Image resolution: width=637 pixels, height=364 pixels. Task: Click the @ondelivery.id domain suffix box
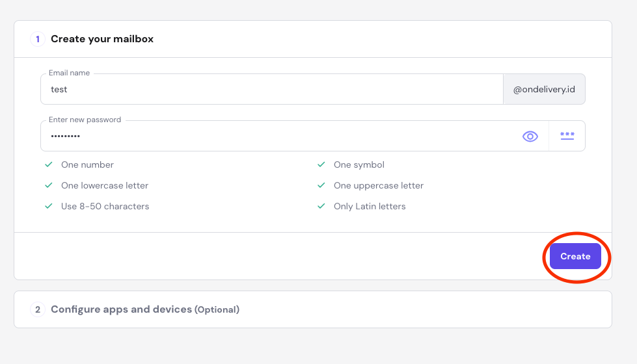point(544,90)
